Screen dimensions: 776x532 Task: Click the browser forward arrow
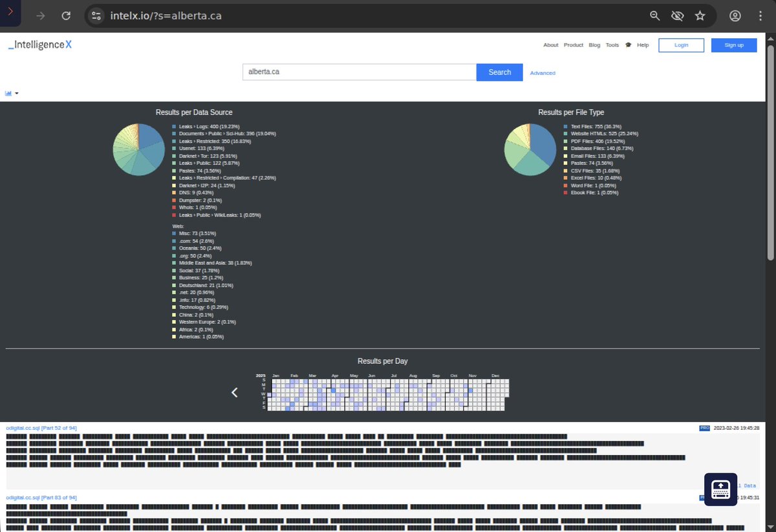pos(41,16)
